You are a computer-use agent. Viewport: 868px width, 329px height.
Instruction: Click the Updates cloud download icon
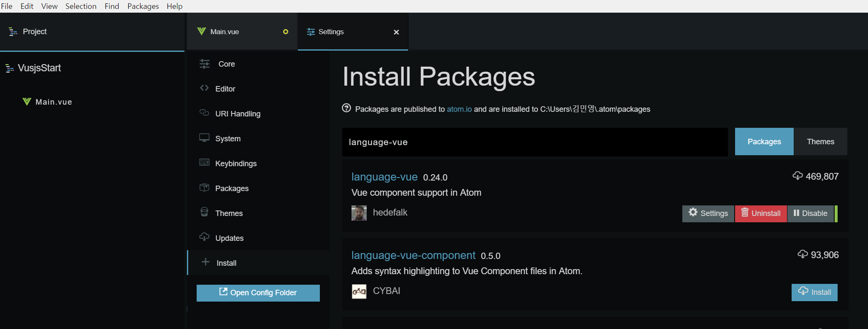pyautogui.click(x=204, y=237)
